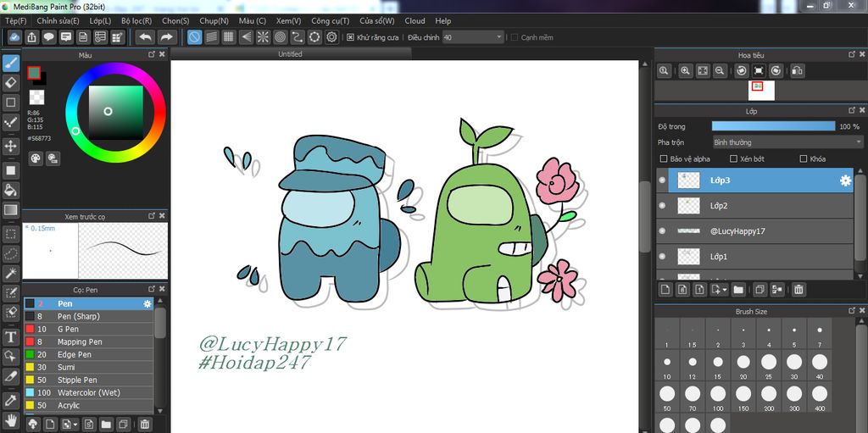Undock the Xem trước cọ panel

(x=152, y=216)
